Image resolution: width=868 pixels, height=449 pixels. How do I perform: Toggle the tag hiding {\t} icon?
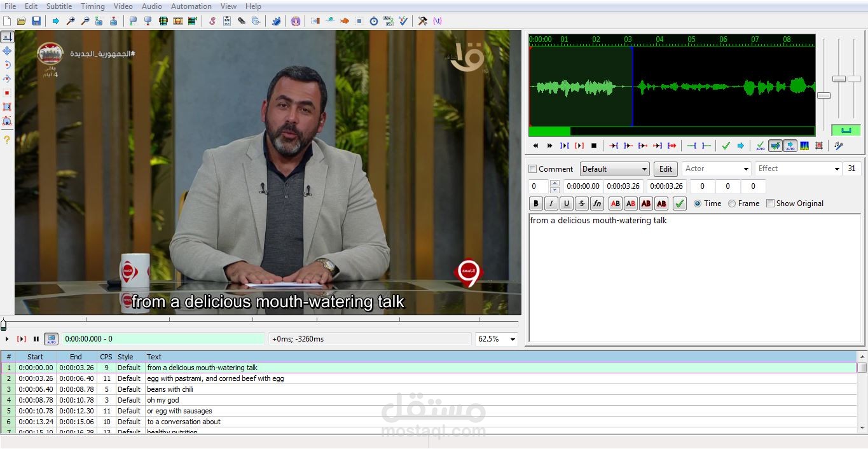[x=437, y=21]
